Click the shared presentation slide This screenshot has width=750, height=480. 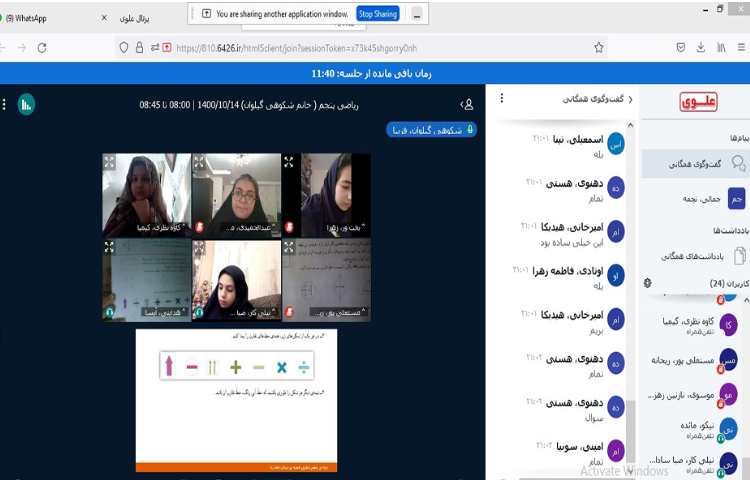[236, 401]
